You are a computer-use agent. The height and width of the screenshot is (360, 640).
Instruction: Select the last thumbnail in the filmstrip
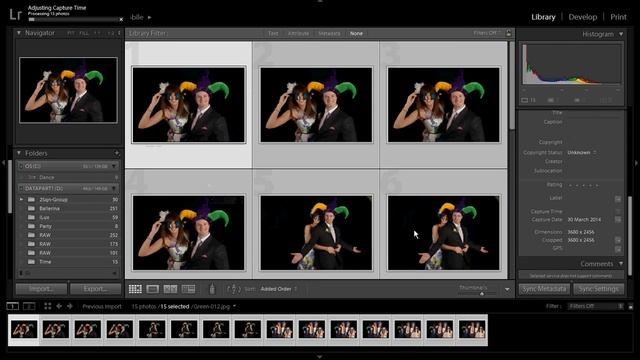(472, 330)
